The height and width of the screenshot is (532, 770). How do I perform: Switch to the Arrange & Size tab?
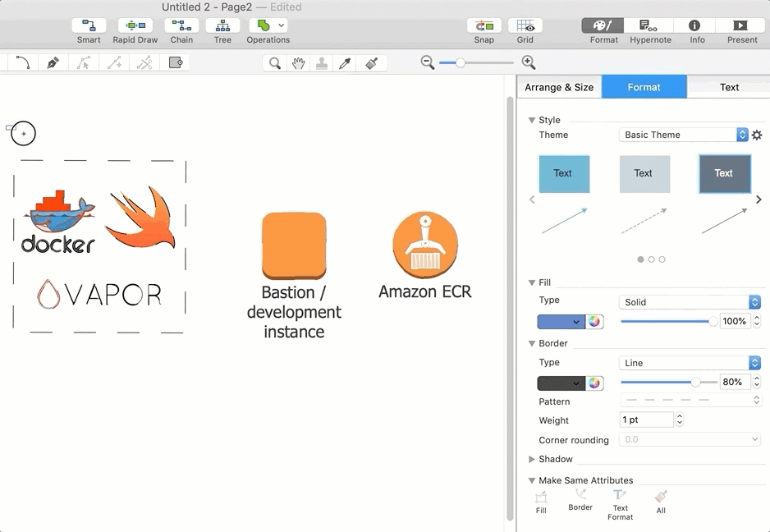(x=559, y=87)
